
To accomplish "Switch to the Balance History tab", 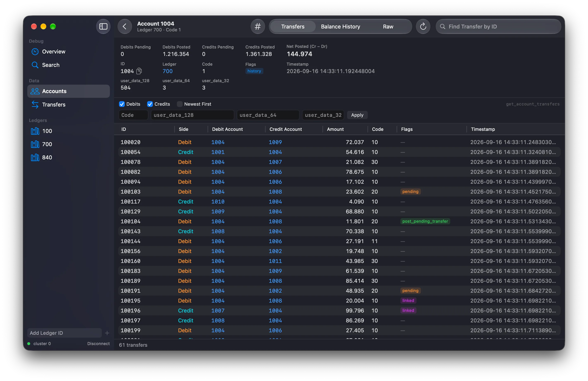I will (340, 26).
